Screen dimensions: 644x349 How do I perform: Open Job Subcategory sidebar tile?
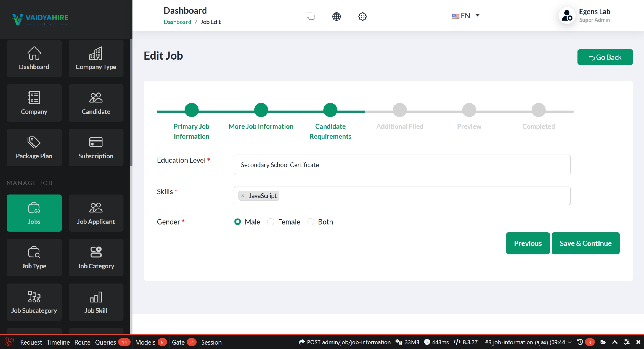[x=34, y=302]
